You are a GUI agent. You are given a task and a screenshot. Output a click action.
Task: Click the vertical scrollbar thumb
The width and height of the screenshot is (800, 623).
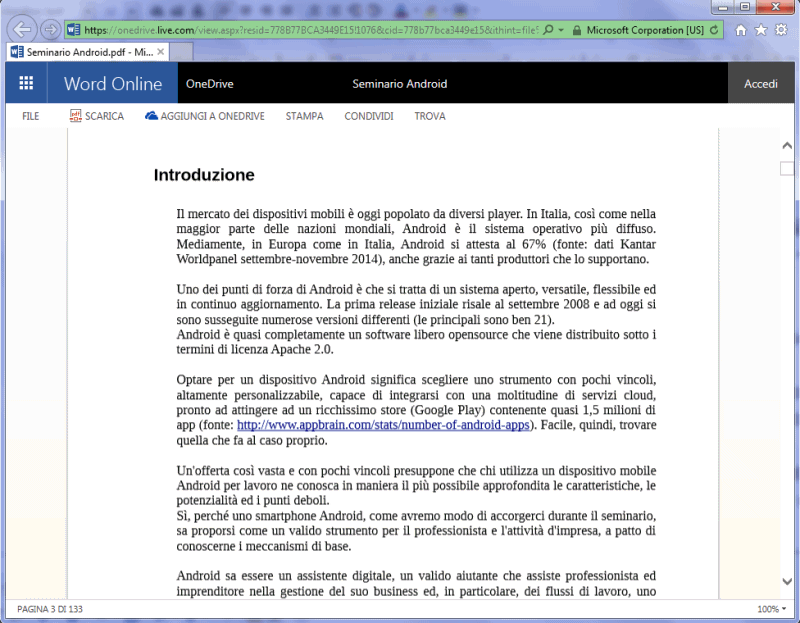pos(787,168)
